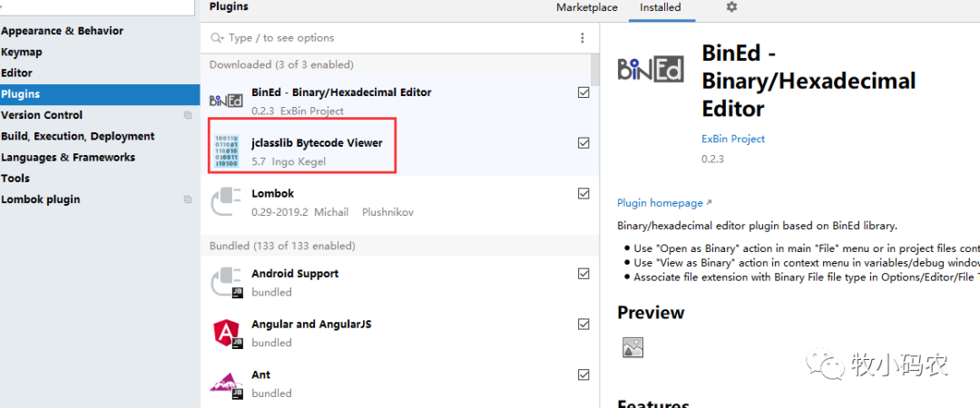Screen dimensions: 980x408
Task: Disable the Android Support checkbox
Action: 583,274
